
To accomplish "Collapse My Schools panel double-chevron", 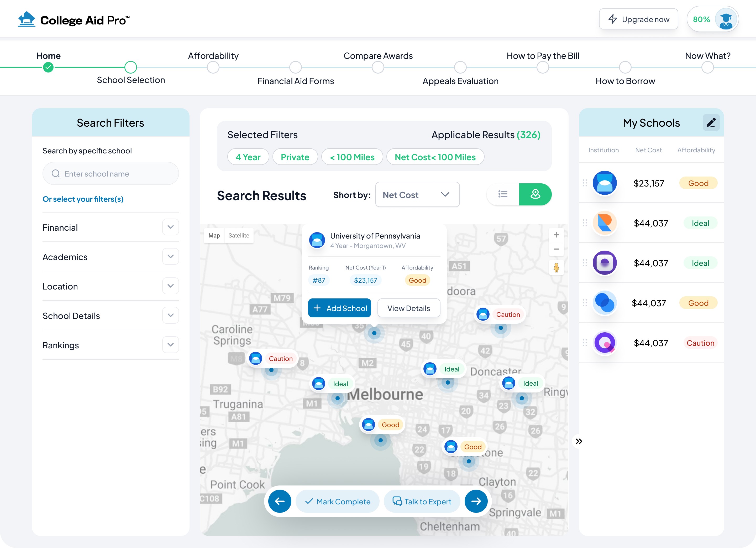I will [x=579, y=441].
